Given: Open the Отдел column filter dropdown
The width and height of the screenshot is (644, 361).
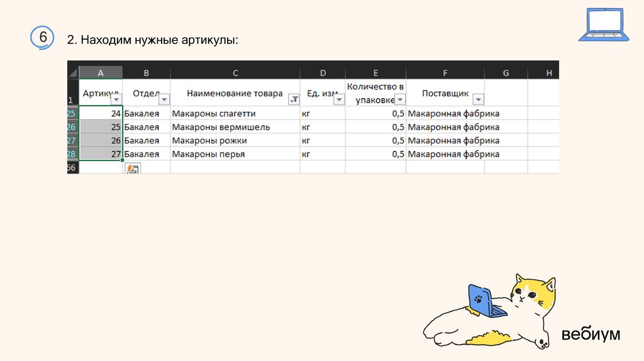Looking at the screenshot, I should pyautogui.click(x=164, y=99).
